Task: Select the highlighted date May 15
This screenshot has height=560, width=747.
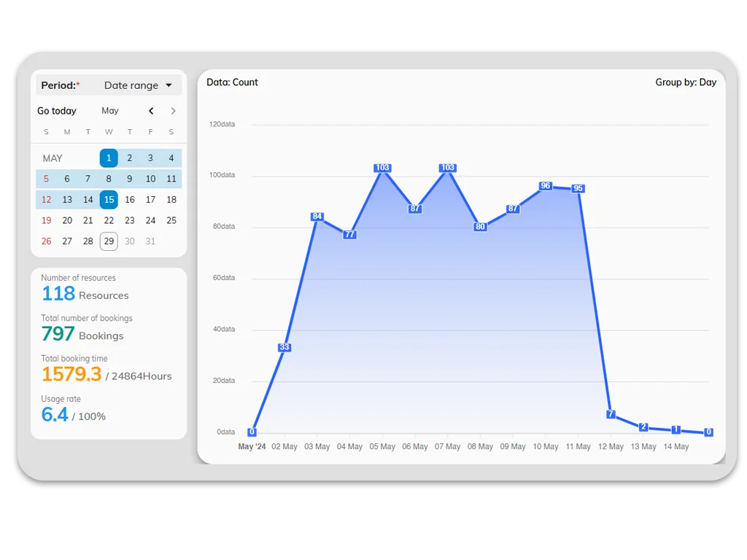Action: 109,199
